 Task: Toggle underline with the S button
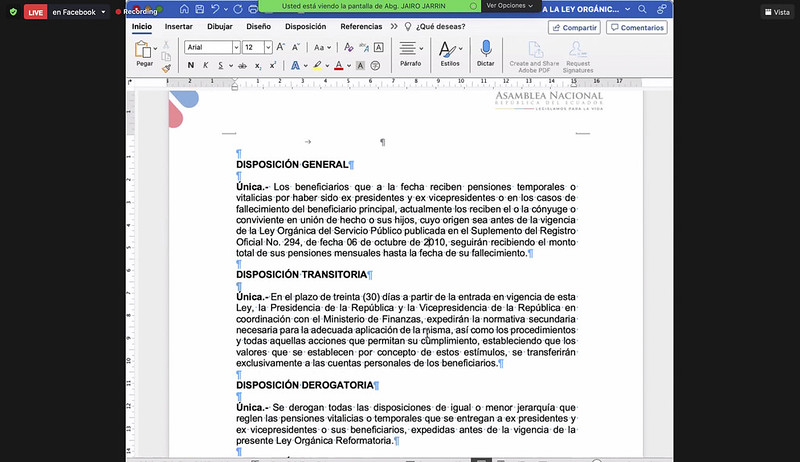pyautogui.click(x=220, y=65)
